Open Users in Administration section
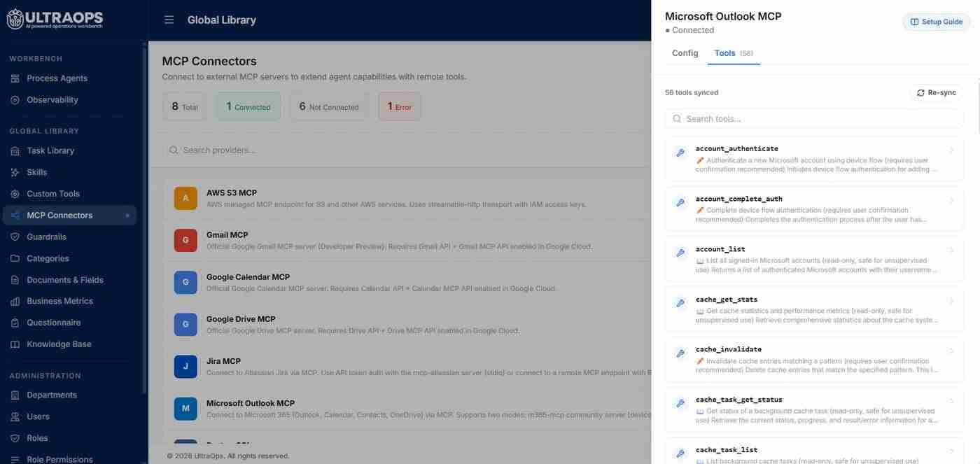The width and height of the screenshot is (980, 464). (x=69, y=416)
